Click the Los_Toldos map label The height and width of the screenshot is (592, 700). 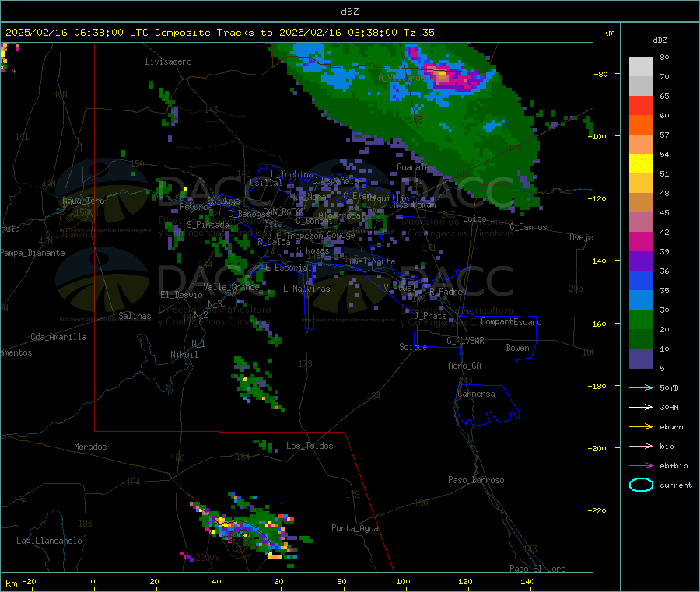310,446
